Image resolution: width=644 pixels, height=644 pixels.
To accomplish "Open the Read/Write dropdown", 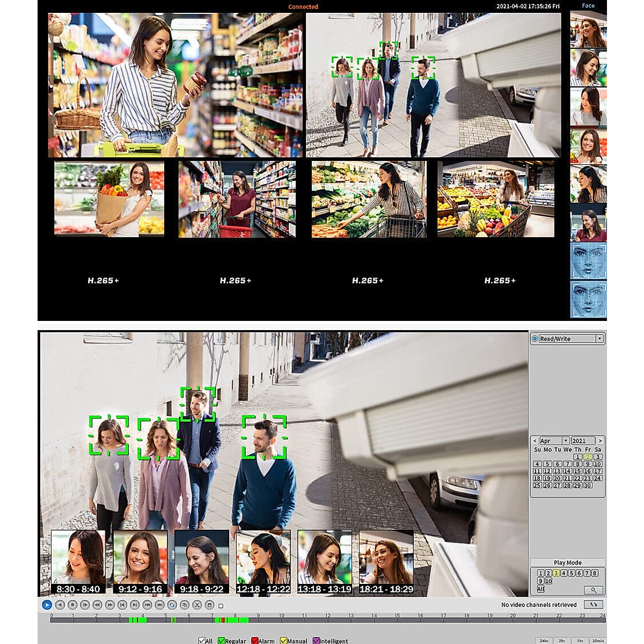I will 599,339.
